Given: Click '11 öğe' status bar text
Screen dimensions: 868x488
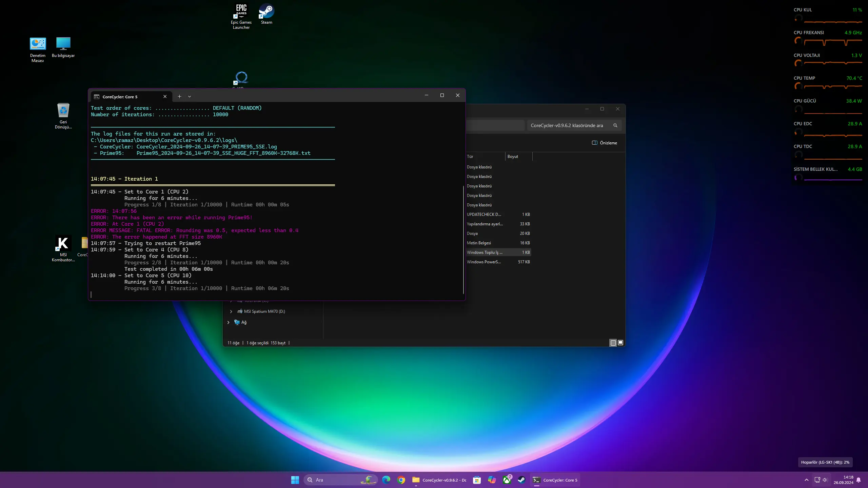Looking at the screenshot, I should [x=234, y=343].
